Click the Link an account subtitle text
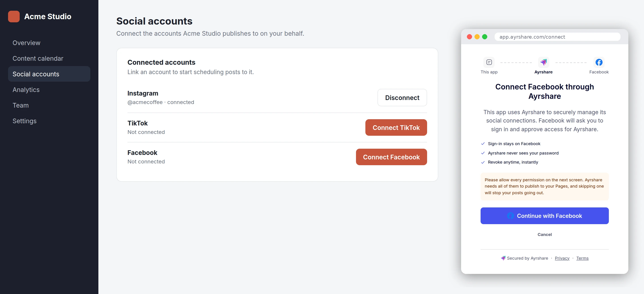The image size is (644, 294). [191, 72]
